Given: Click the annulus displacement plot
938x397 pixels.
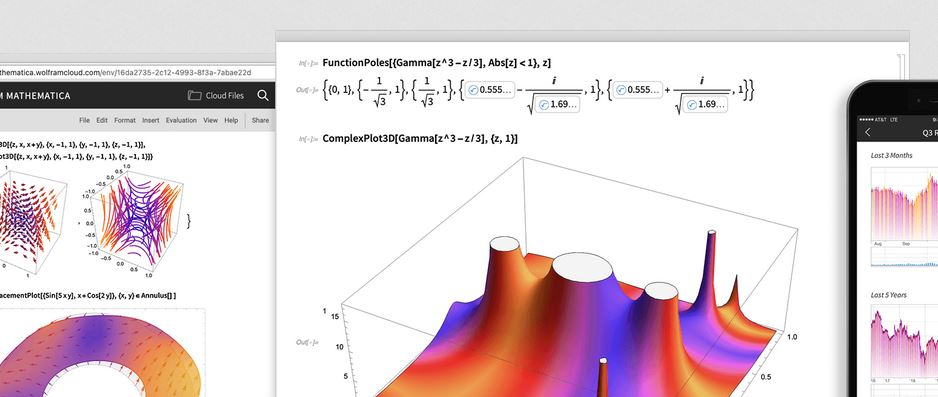Looking at the screenshot, I should 102,353.
